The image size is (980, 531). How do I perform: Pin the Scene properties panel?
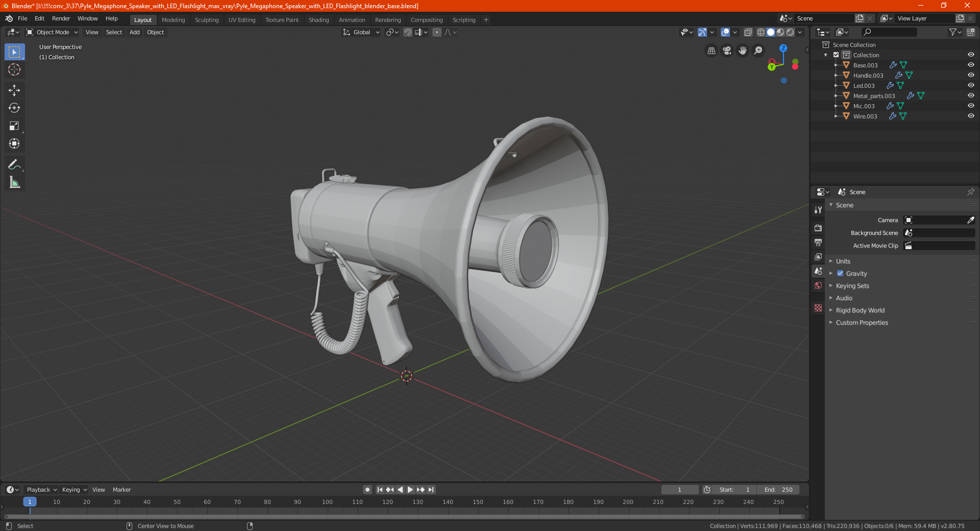coord(970,192)
